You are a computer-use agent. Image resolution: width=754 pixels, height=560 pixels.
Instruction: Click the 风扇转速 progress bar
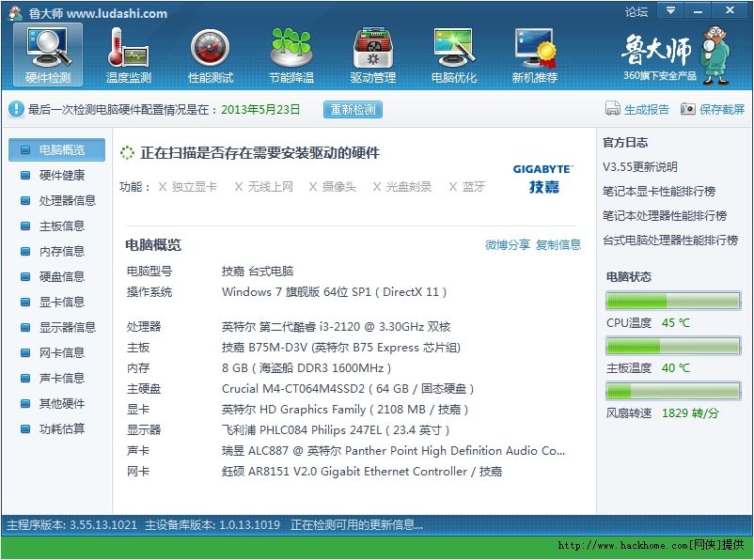coord(673,391)
